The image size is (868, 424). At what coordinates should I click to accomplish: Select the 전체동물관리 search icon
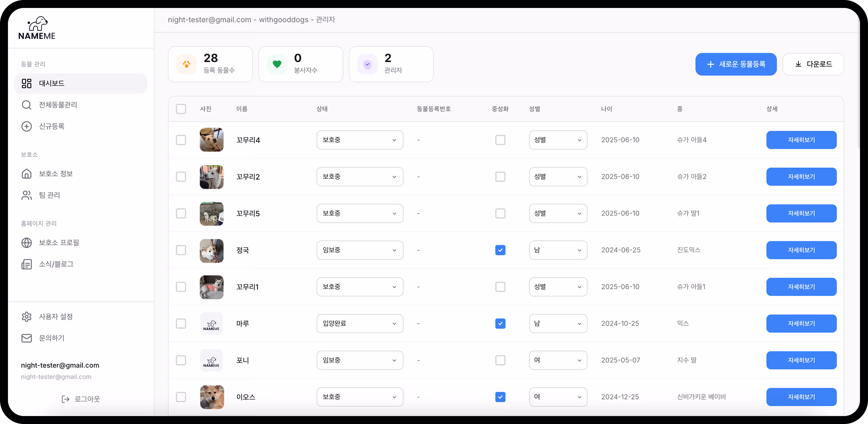point(27,105)
